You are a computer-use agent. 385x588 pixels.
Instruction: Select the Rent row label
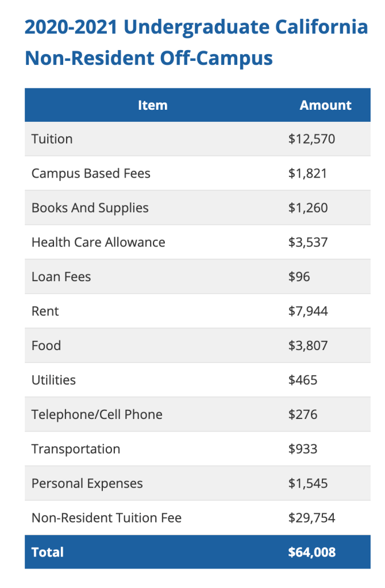[45, 312]
